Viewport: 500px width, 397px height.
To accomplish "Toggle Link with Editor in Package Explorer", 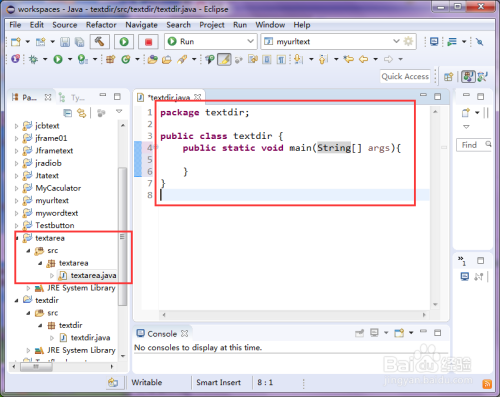I will 81,113.
